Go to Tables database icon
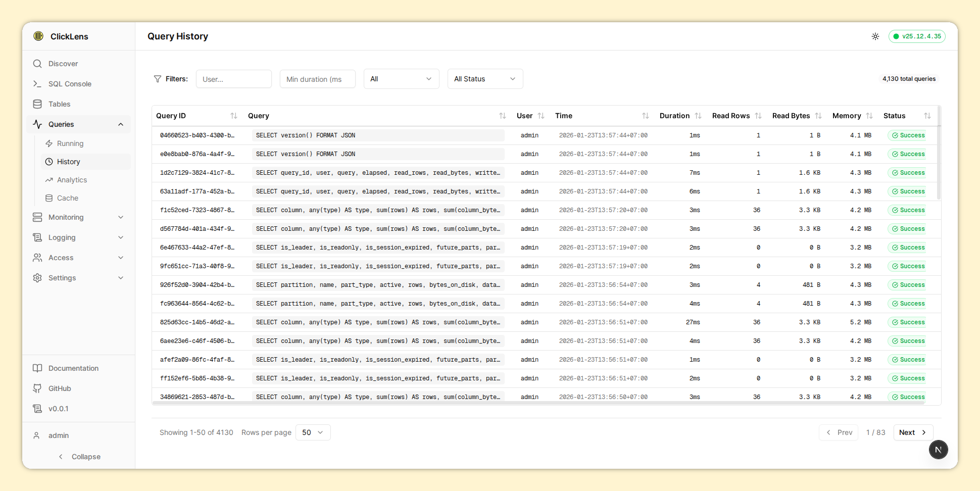The width and height of the screenshot is (980, 491). pyautogui.click(x=37, y=104)
